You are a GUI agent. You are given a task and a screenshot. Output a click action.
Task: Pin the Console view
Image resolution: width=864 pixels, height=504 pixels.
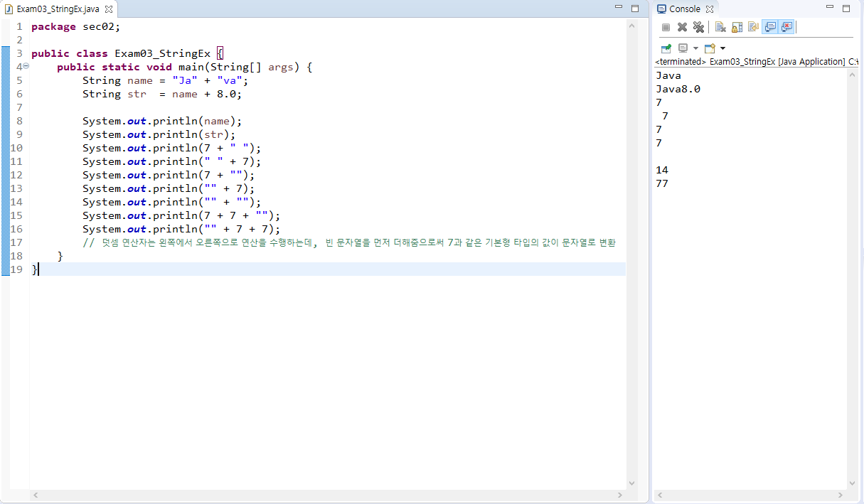pyautogui.click(x=666, y=48)
